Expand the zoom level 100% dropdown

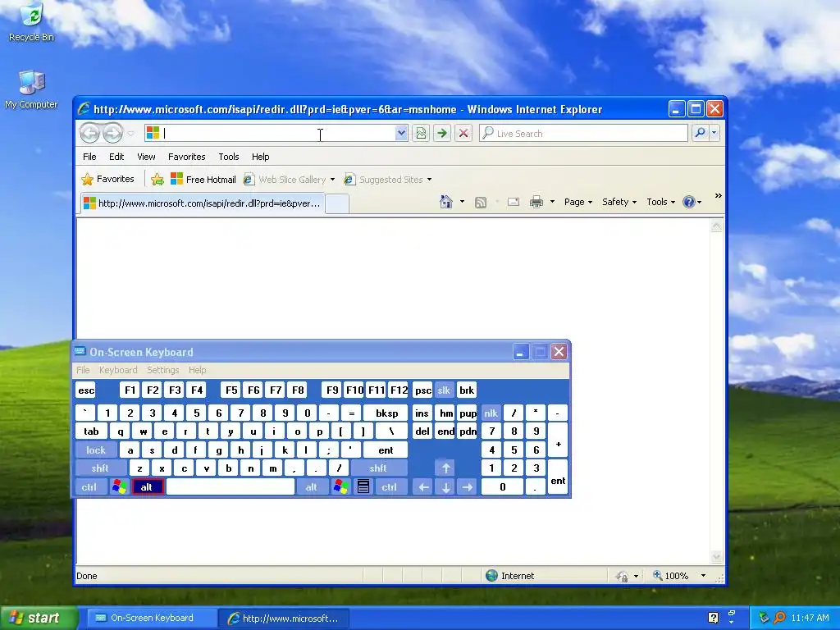703,576
